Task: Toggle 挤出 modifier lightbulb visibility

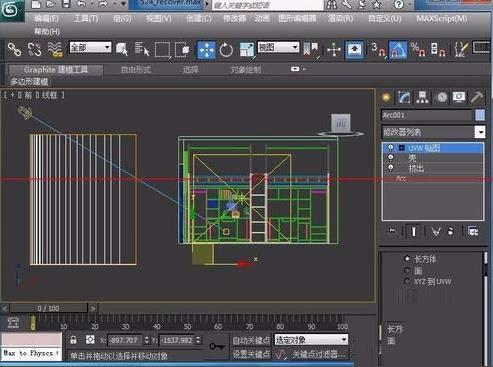Action: 390,167
